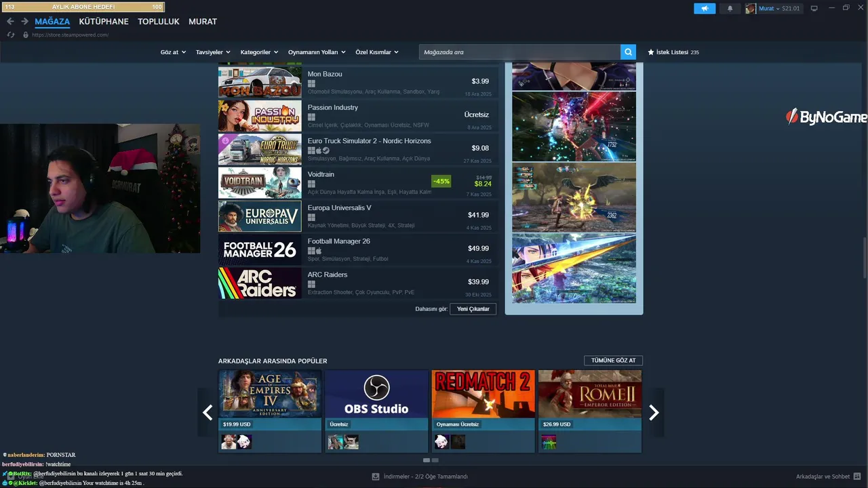Open the notifications bell
Image resolution: width=868 pixels, height=488 pixels.
coord(730,8)
